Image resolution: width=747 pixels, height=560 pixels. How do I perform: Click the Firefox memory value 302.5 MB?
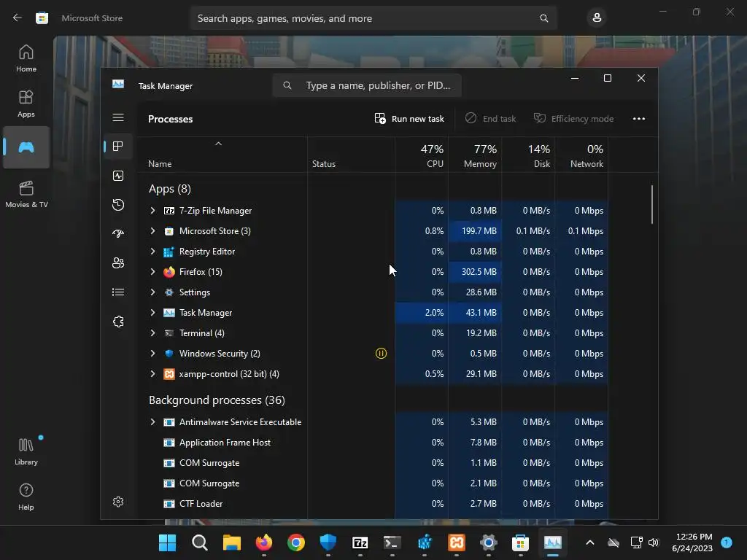pos(479,272)
